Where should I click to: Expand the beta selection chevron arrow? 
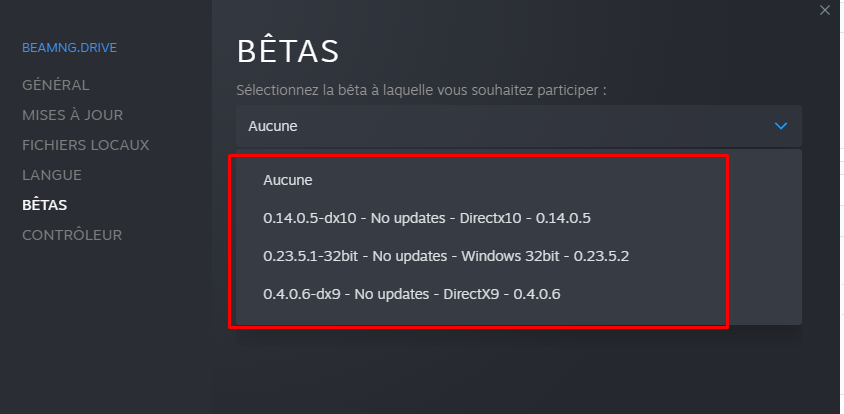(780, 126)
